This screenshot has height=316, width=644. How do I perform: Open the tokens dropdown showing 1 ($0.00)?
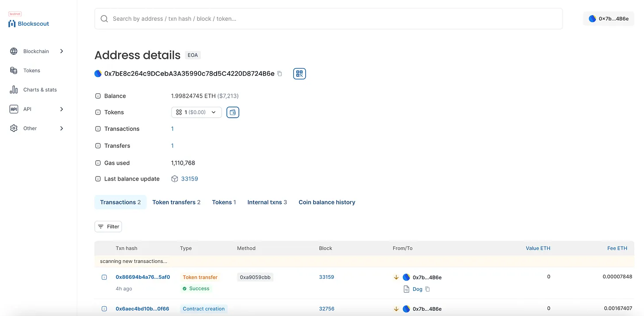[196, 112]
